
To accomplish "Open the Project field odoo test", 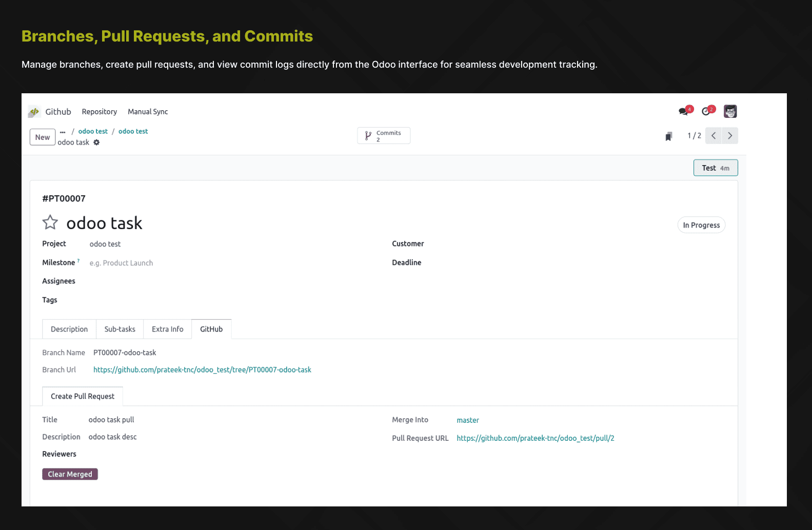I will pyautogui.click(x=105, y=244).
